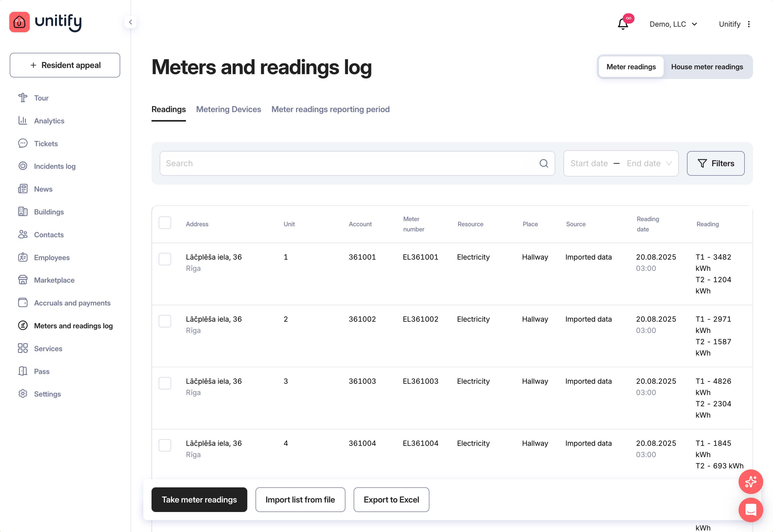
Task: Expand the Demo, LLC company dropdown
Action: coord(673,24)
